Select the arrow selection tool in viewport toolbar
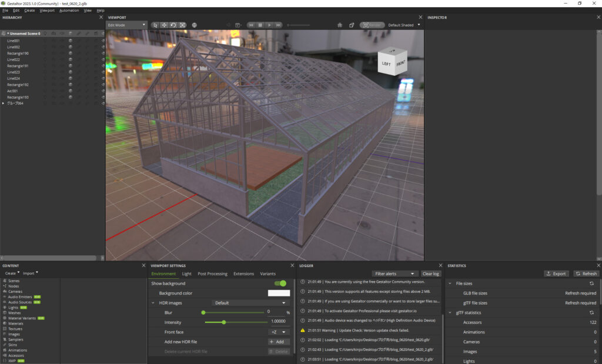 click(x=155, y=25)
